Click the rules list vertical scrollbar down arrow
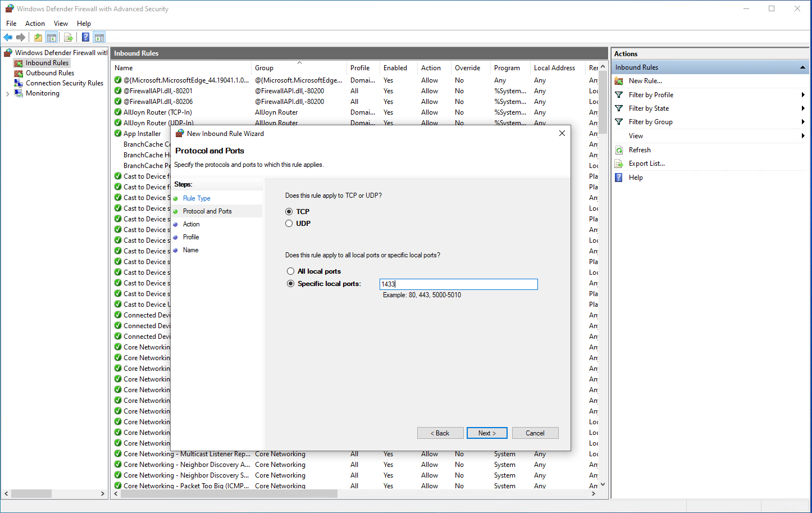This screenshot has height=513, width=812. (603, 484)
